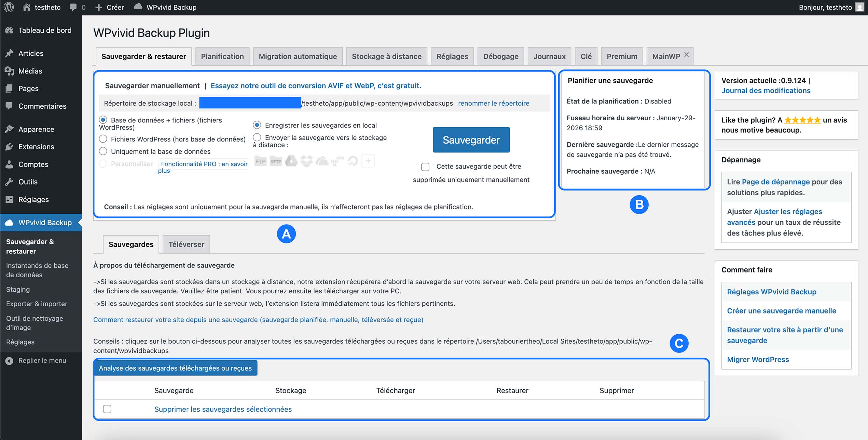Select FTP as remote storage destination

[x=261, y=161]
